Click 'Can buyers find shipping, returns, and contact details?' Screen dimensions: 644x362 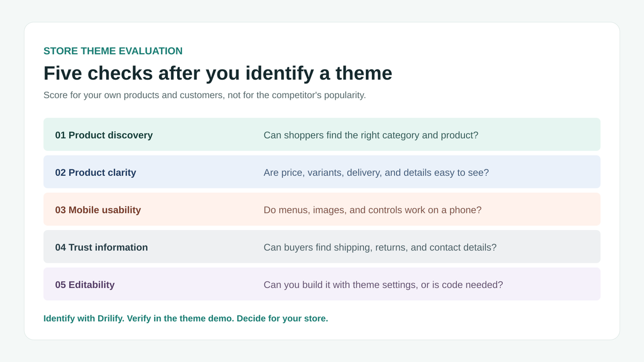(380, 247)
